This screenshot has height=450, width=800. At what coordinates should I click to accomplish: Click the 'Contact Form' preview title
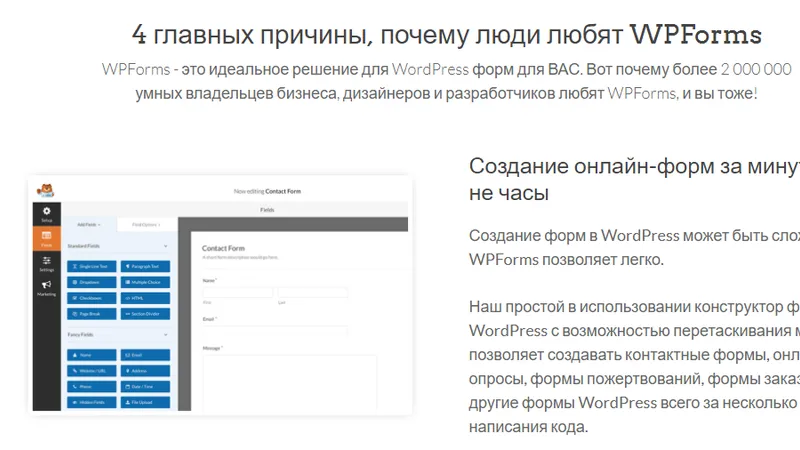pos(223,248)
